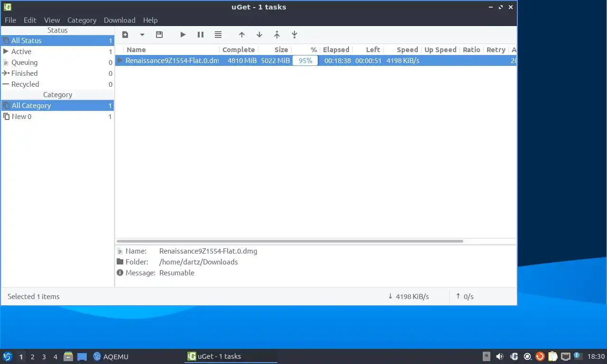The width and height of the screenshot is (607, 364).
Task: Click the clipboard manager tray icon
Action: 553,356
